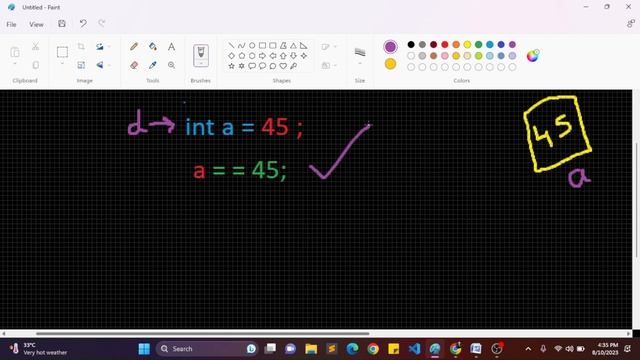The height and width of the screenshot is (360, 640).
Task: Click the Copy icon in Clipboard group
Action: (x=36, y=65)
